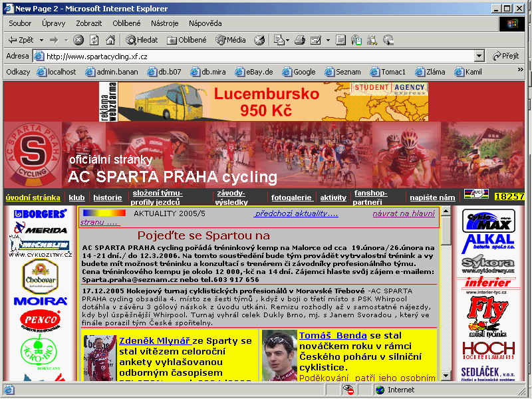Click the Přejít go button
The width and height of the screenshot is (532, 399).
click(505, 56)
